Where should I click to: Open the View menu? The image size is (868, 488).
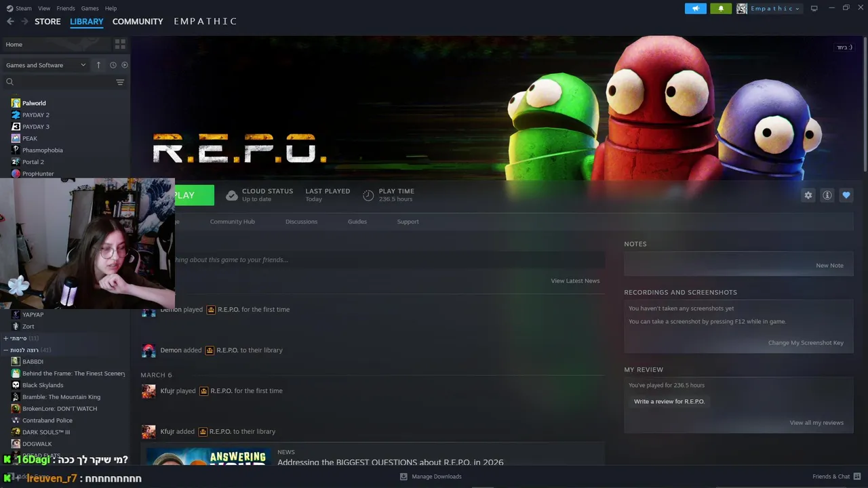coord(44,8)
